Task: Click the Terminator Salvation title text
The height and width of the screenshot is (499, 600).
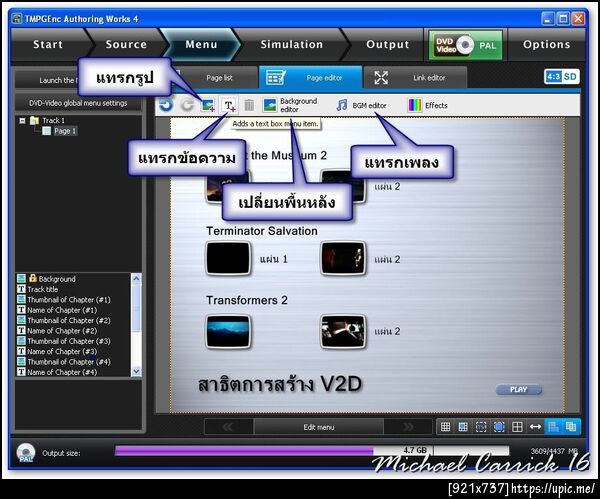Action: click(x=262, y=231)
